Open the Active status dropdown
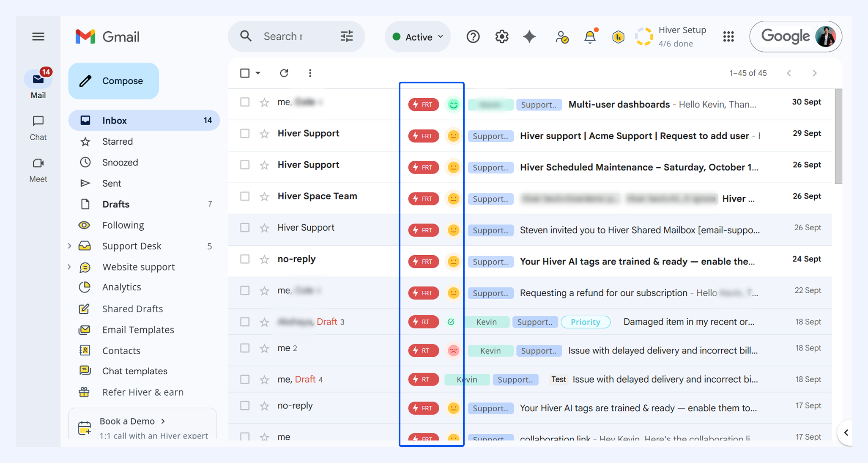 point(418,37)
